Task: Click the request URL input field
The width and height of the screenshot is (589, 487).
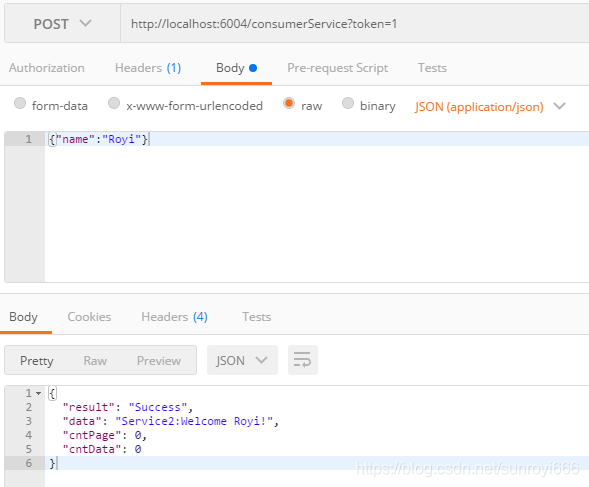Action: [x=355, y=24]
